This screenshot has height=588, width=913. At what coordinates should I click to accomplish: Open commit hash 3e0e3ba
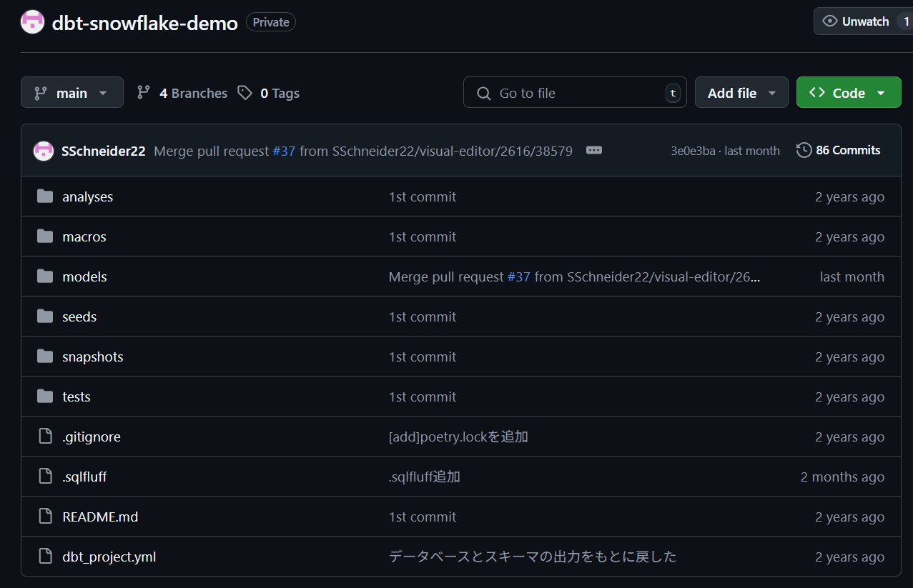tap(693, 151)
